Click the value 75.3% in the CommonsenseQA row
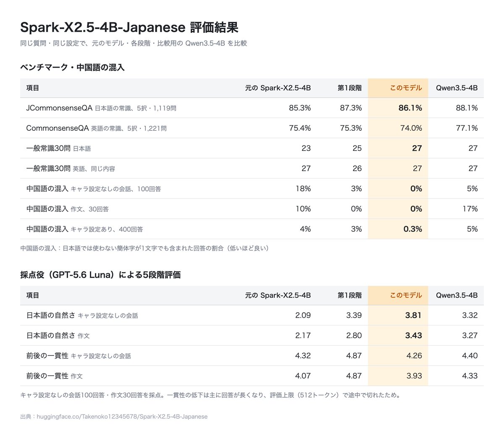This screenshot has width=504, height=436. 351,128
